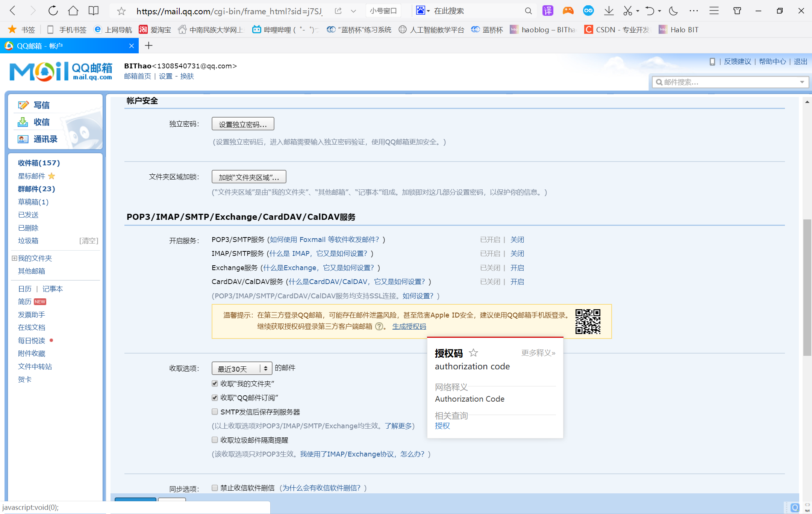Open the game controller extension icon
The width and height of the screenshot is (812, 514).
tap(568, 11)
